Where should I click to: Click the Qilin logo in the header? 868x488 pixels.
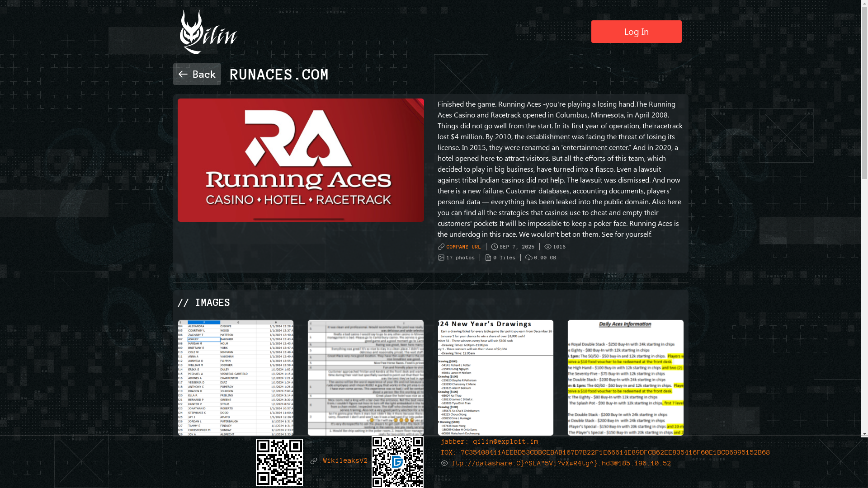pos(208,32)
